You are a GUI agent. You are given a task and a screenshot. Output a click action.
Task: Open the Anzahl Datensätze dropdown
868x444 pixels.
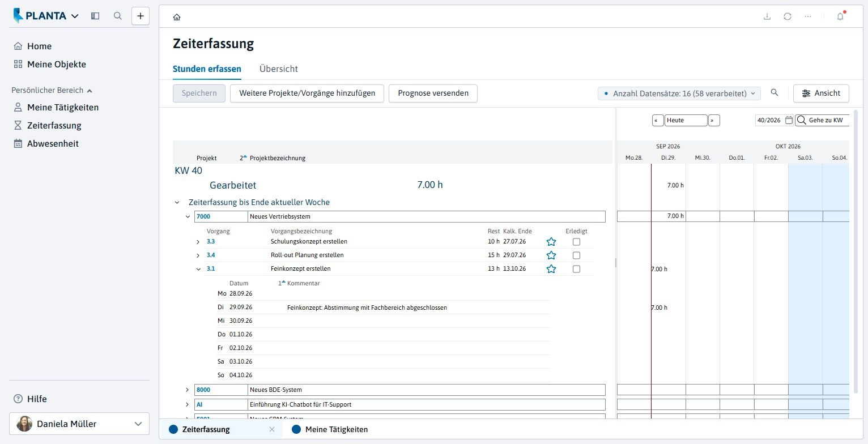(x=680, y=93)
